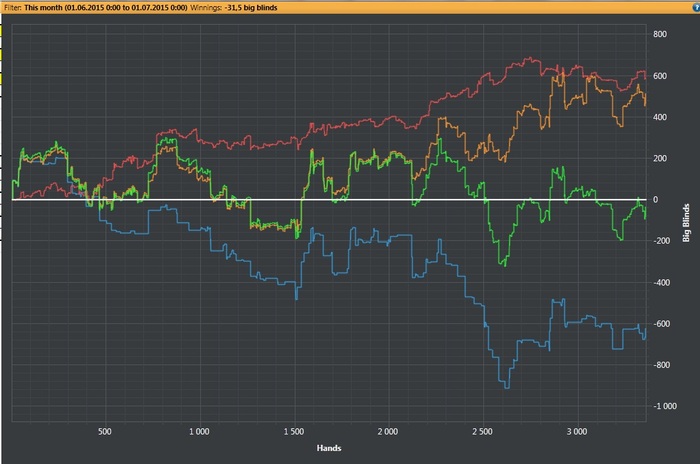The width and height of the screenshot is (700, 464).
Task: Click the "200" tick on the Big Blinds axis
Action: point(660,159)
